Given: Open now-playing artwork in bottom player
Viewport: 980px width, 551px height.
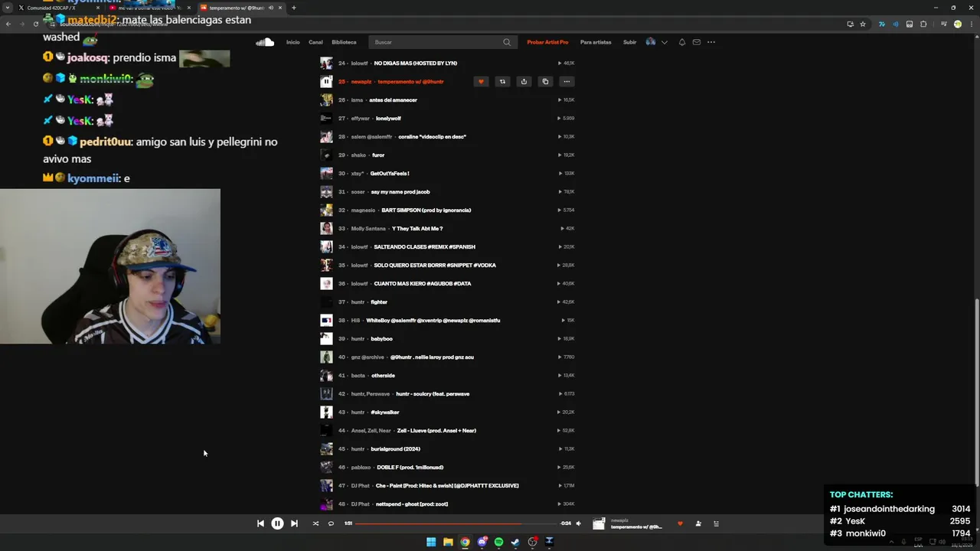Looking at the screenshot, I should [x=599, y=523].
